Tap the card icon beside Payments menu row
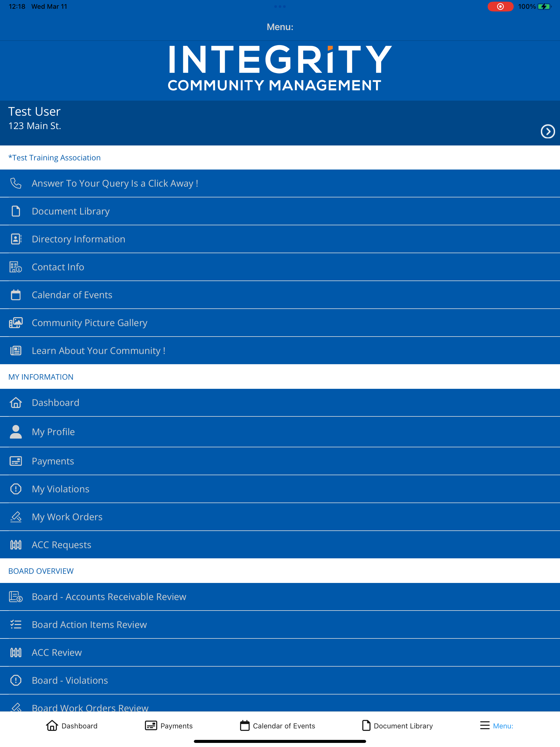The image size is (560, 747). click(16, 461)
